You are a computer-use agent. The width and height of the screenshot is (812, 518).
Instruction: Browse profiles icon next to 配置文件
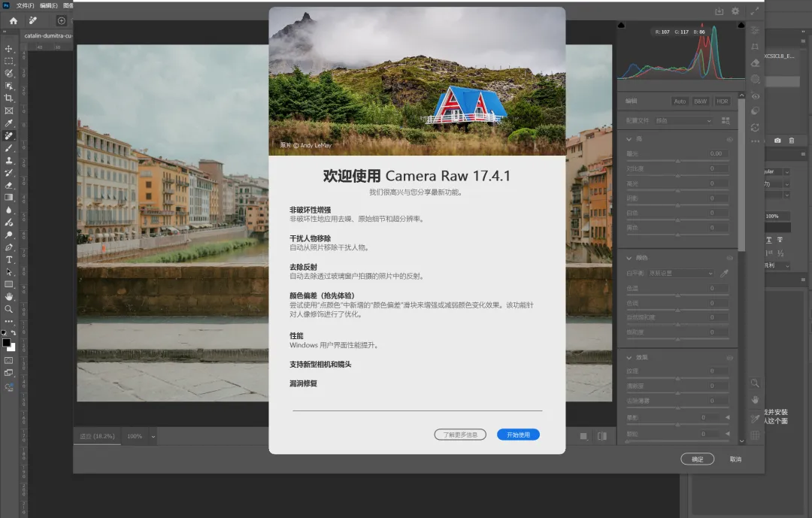pos(726,121)
